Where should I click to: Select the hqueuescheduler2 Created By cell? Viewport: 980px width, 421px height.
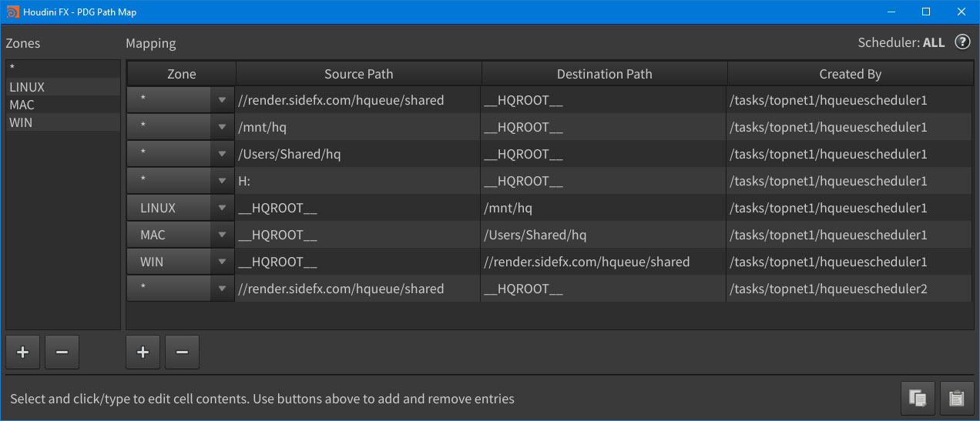click(x=850, y=289)
